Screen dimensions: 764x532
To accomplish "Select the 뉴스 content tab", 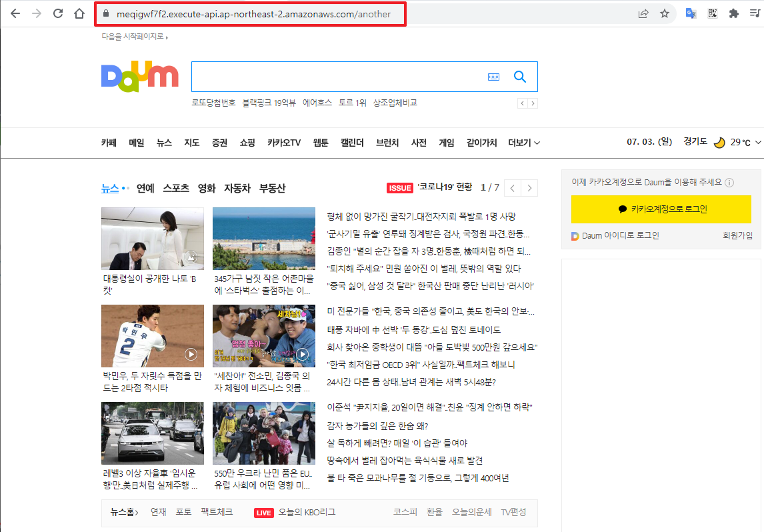I will (x=110, y=188).
